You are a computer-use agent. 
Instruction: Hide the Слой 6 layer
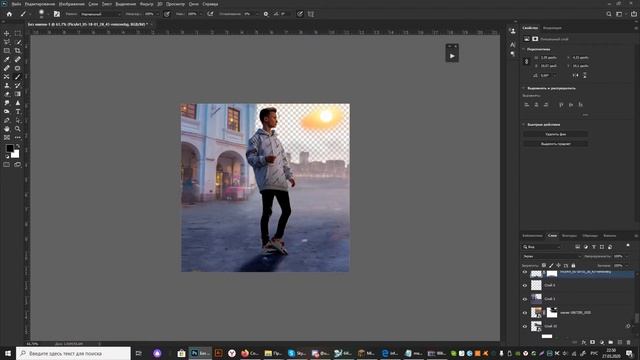[x=525, y=285]
